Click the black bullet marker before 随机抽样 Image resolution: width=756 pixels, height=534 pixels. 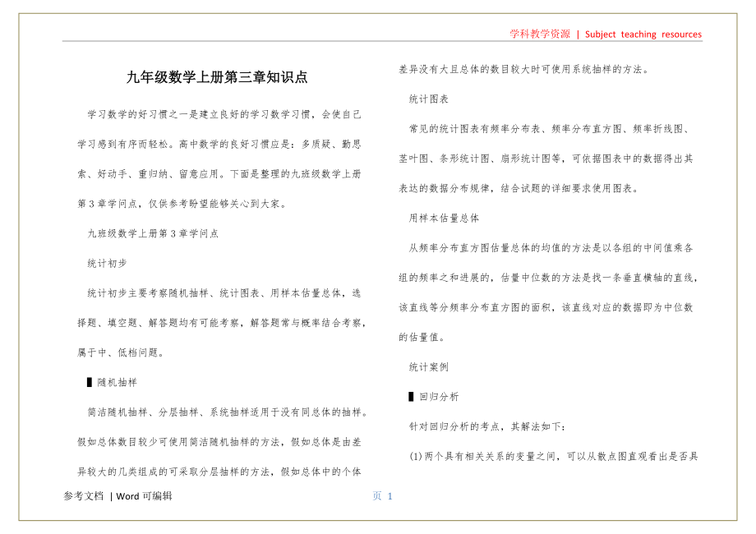tap(89, 382)
